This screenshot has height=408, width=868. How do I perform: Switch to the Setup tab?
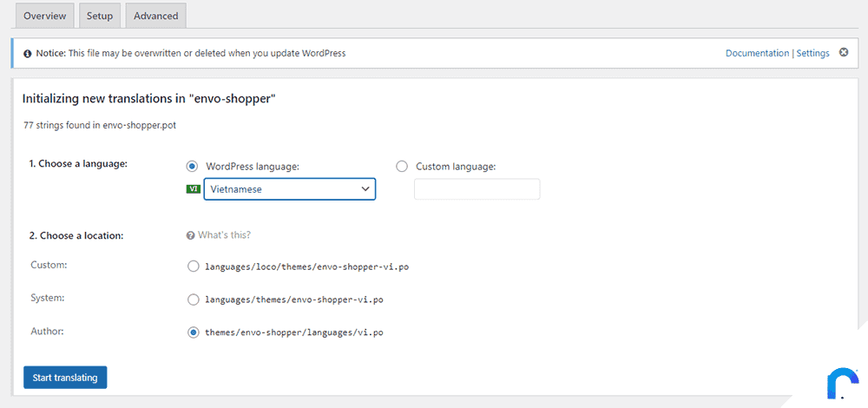100,16
